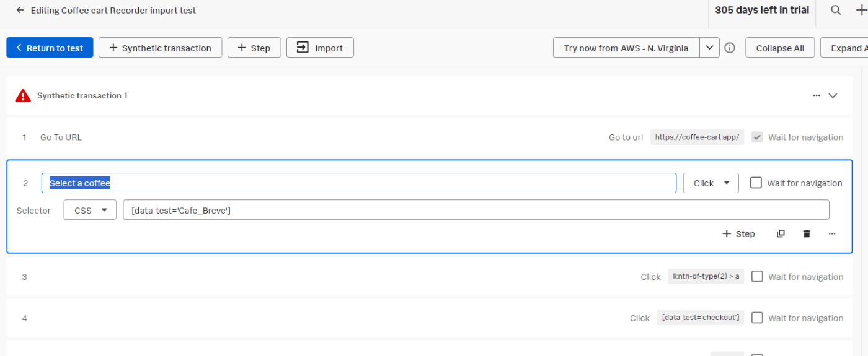Click the red warning triangle icon
This screenshot has width=868, height=356.
(x=23, y=95)
